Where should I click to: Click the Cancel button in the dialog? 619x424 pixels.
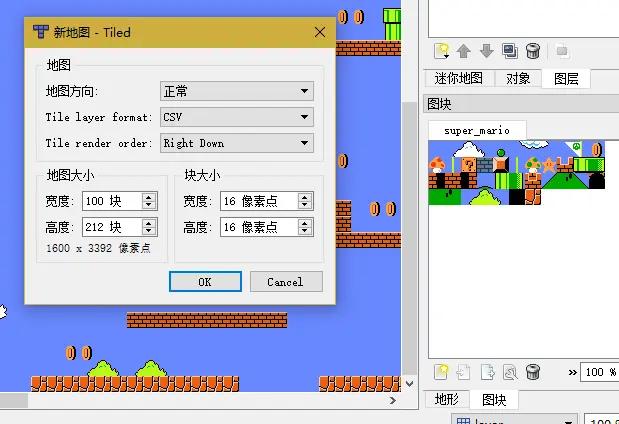point(286,281)
